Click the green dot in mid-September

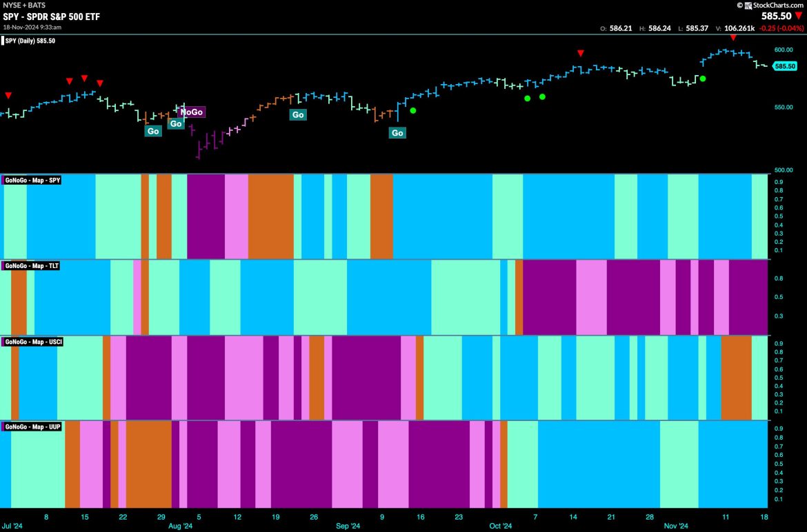413,110
